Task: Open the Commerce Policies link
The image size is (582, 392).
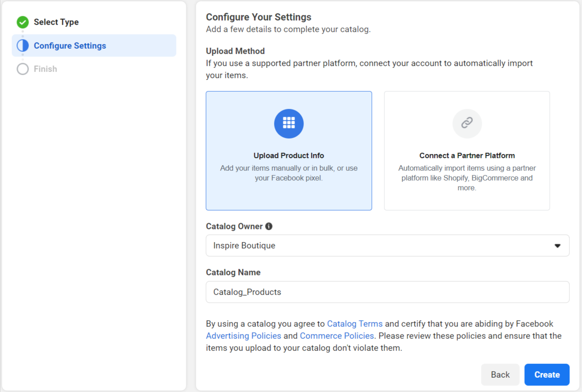Action: tap(337, 336)
